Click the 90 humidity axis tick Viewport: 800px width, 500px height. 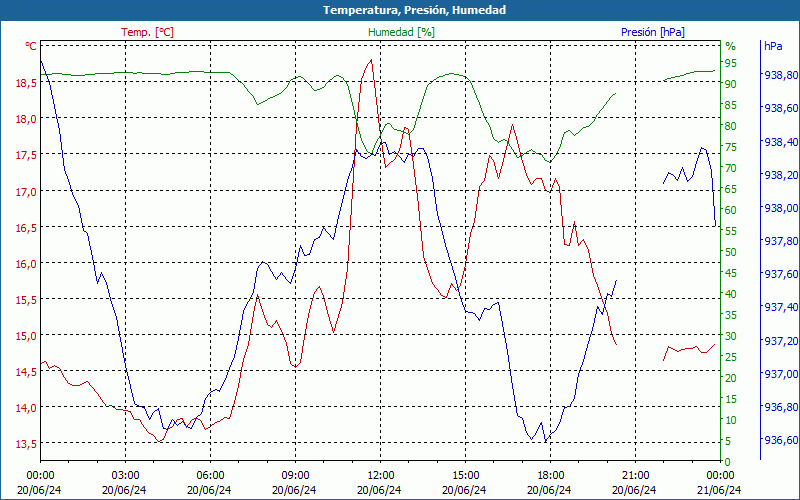[x=731, y=84]
